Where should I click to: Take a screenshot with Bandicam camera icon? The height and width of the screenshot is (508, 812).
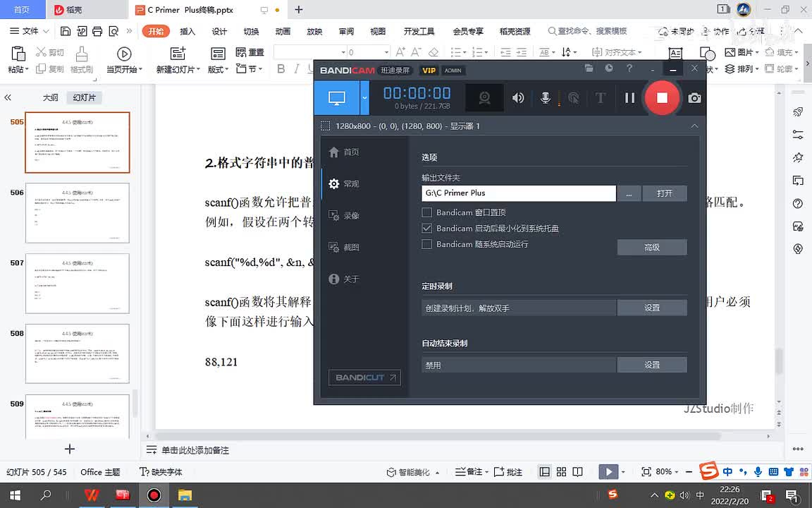694,97
